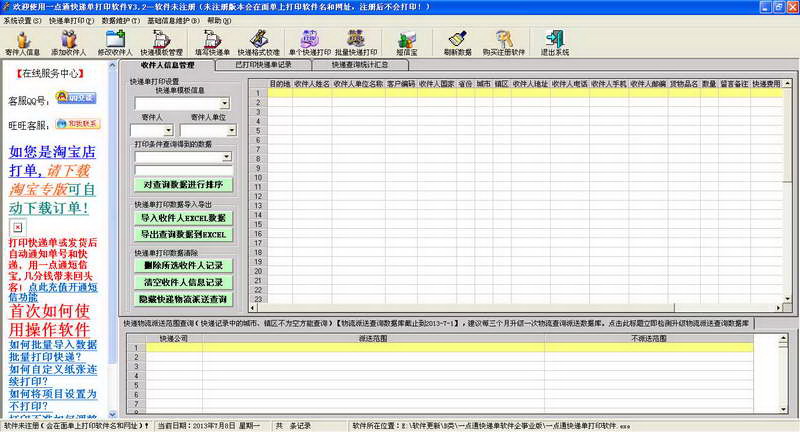The image size is (800, 432).
Task: Open the 如何将项目设置为不打印 link
Action: [53, 400]
